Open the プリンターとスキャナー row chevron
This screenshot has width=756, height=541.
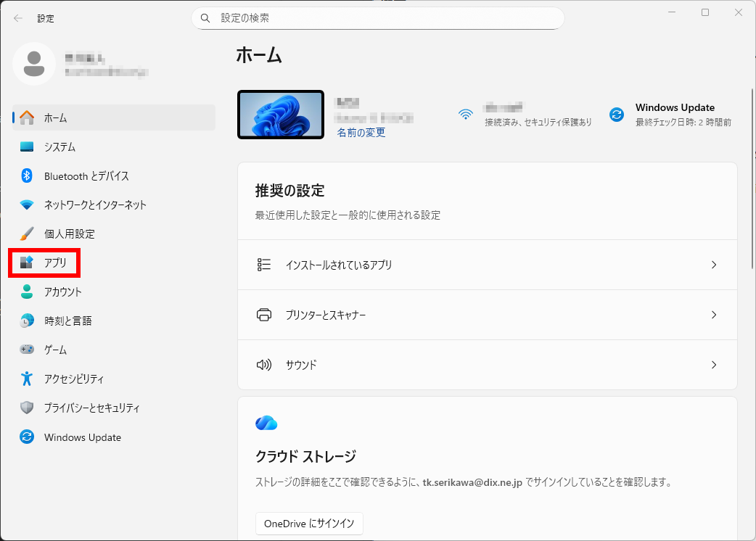coord(714,315)
